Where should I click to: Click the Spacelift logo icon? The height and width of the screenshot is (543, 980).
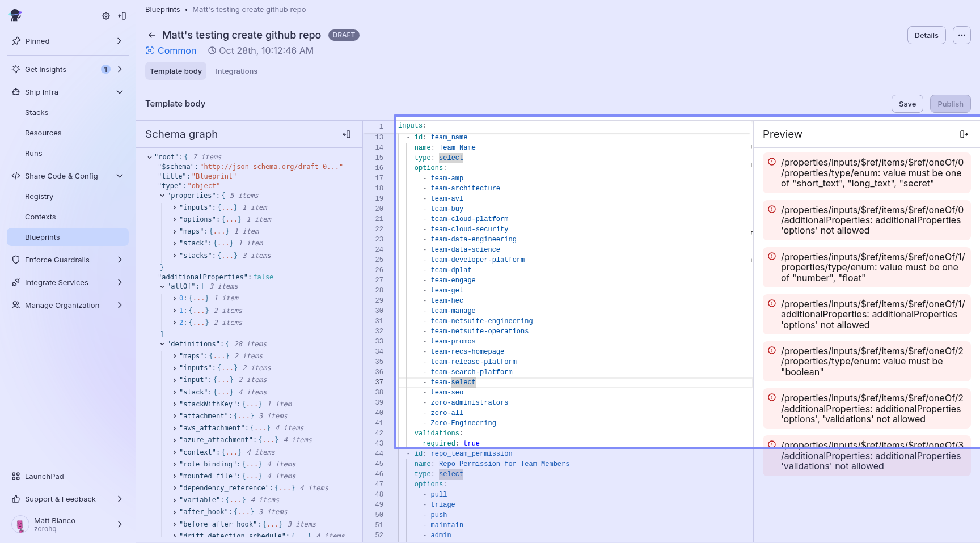(16, 15)
